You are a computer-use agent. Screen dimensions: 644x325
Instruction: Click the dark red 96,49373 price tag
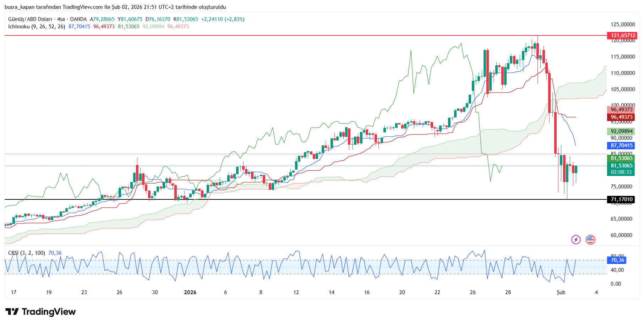coord(622,117)
